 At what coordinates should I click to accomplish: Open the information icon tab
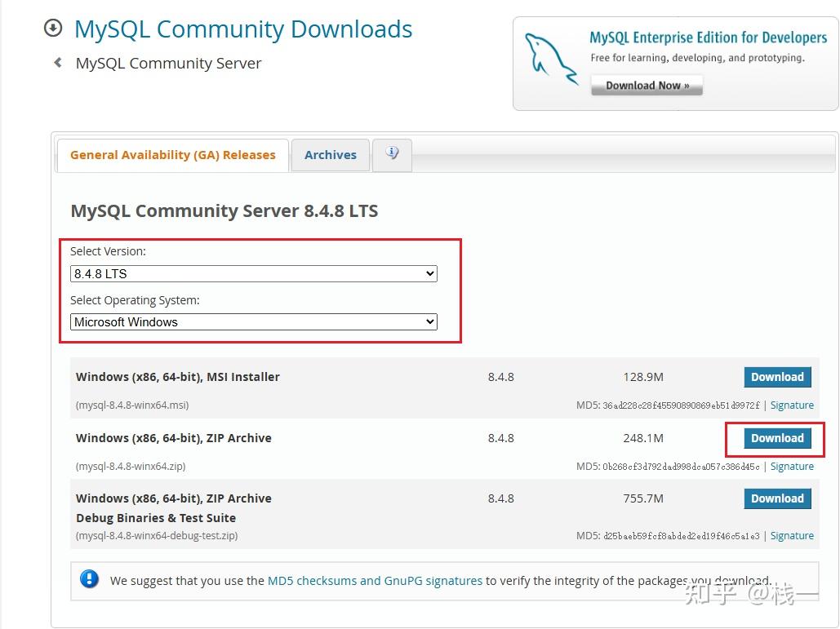tap(392, 154)
